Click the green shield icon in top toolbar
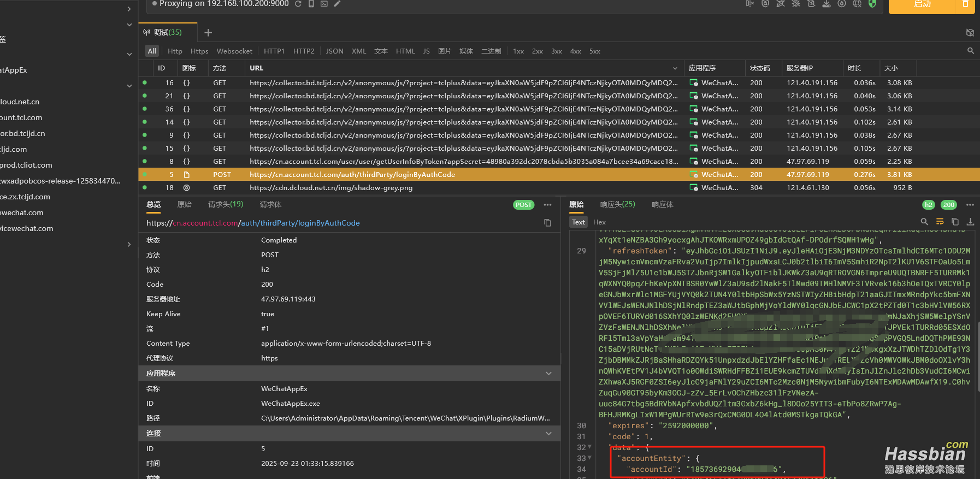The height and width of the screenshot is (479, 980). pos(872,4)
